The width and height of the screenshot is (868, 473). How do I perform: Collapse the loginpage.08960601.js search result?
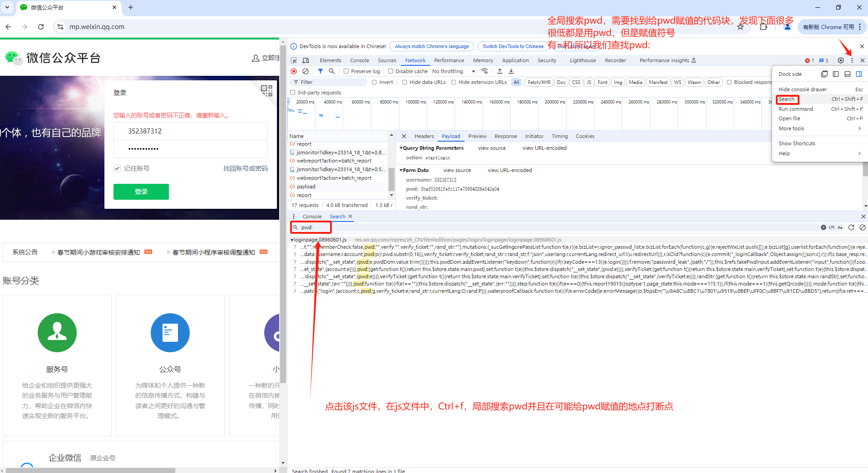(292, 240)
